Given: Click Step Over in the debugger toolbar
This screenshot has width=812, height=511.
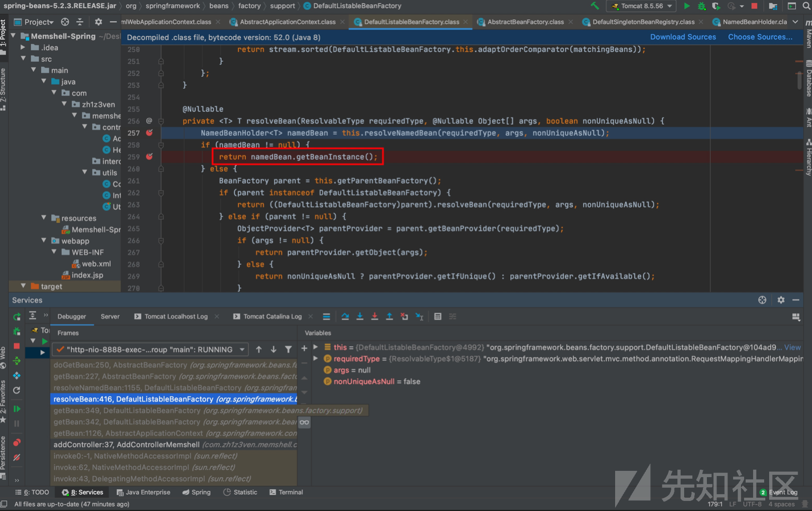Looking at the screenshot, I should [x=345, y=316].
